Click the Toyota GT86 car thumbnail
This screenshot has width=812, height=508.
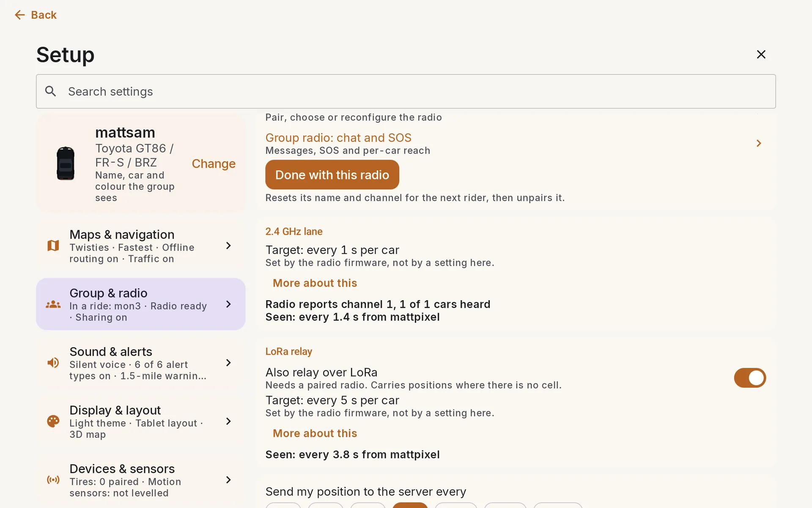pos(66,163)
